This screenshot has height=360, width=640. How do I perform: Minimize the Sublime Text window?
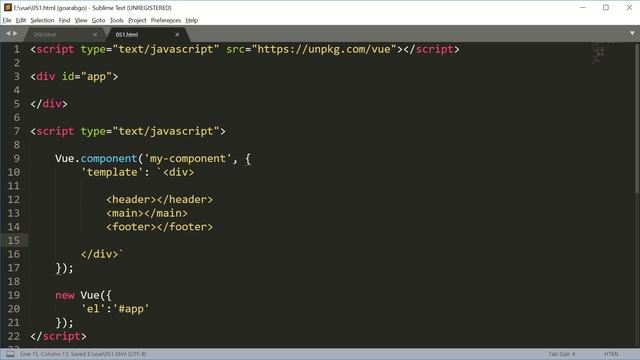click(583, 7)
